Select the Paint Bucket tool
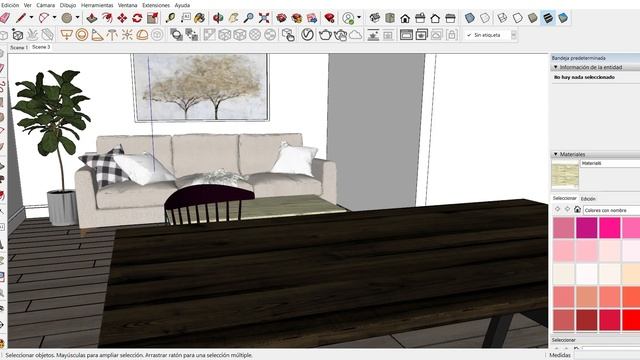Image resolution: width=640 pixels, height=360 pixels. (200, 18)
